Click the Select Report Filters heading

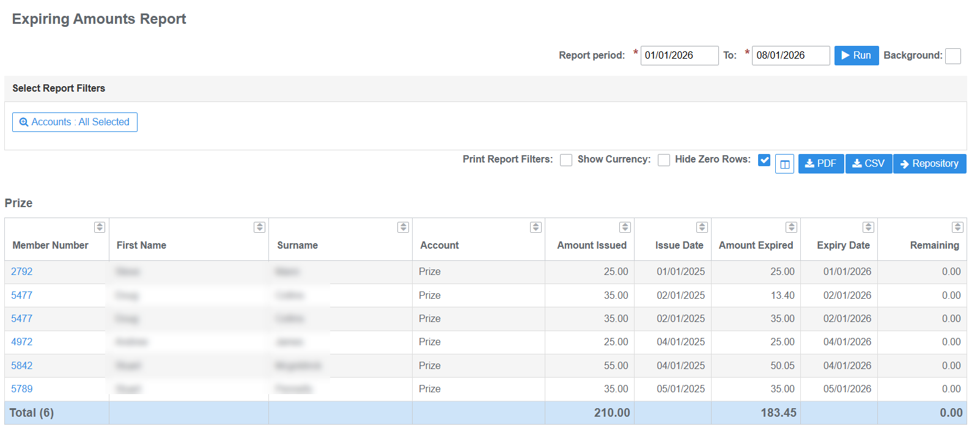[59, 89]
